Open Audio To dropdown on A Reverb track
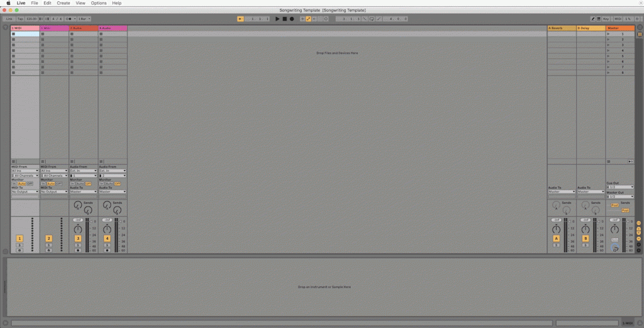This screenshot has width=644, height=328. click(562, 191)
